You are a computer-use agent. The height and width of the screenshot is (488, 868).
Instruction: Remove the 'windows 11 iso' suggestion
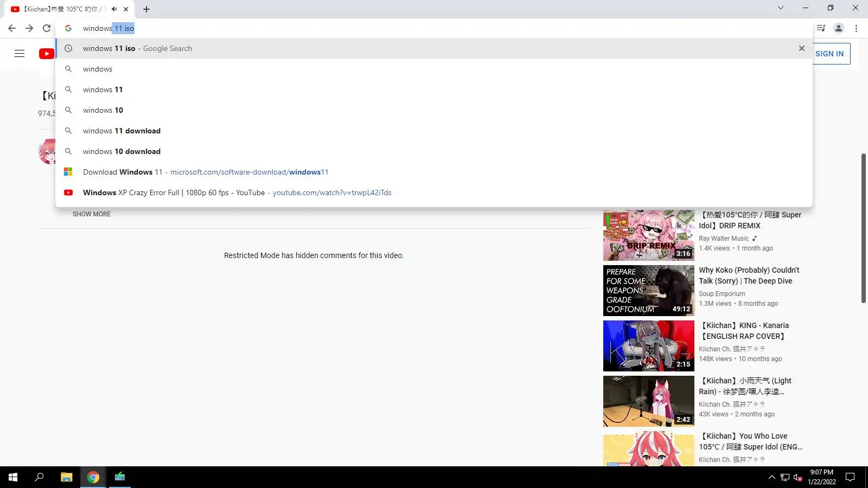(802, 48)
